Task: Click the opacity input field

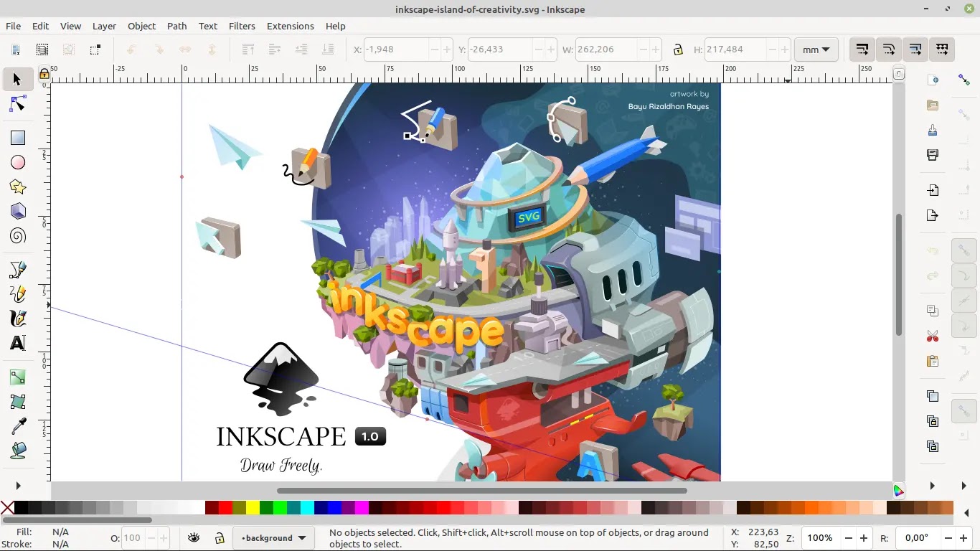Action: coord(133,537)
